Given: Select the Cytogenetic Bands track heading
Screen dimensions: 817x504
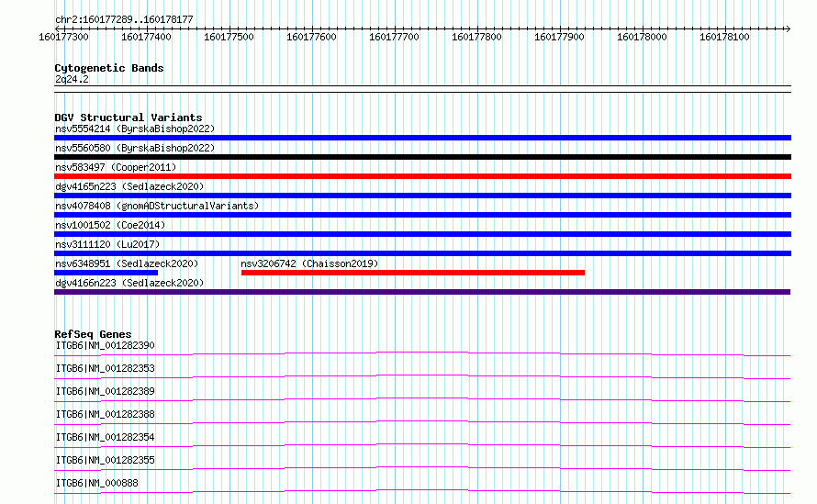Looking at the screenshot, I should (109, 68).
